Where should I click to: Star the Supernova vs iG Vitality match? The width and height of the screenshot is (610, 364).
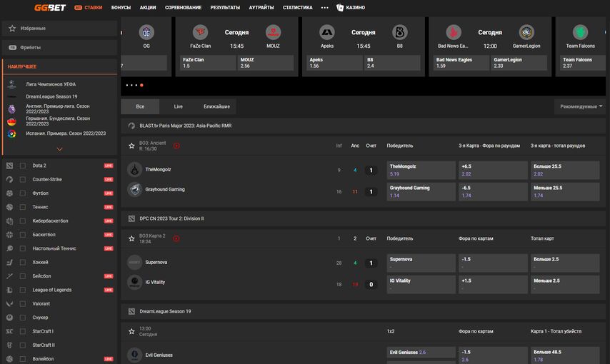[131, 238]
